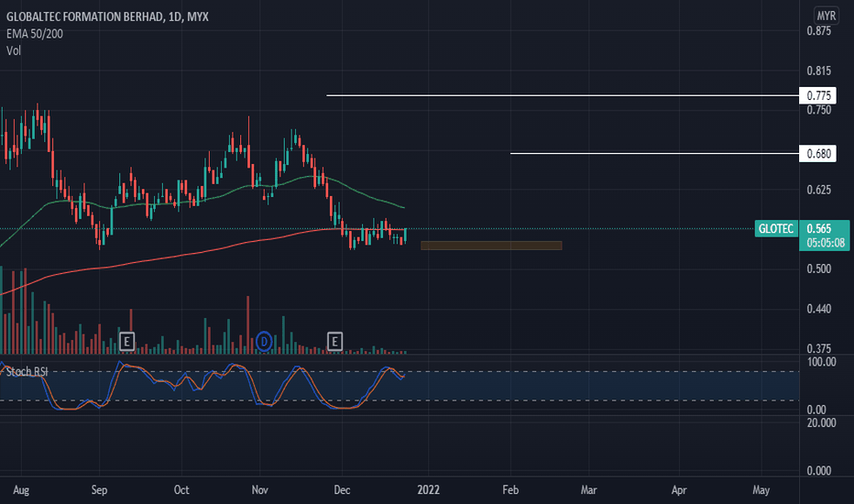Click the 0.750 price scale value
The width and height of the screenshot is (854, 504).
click(x=818, y=110)
